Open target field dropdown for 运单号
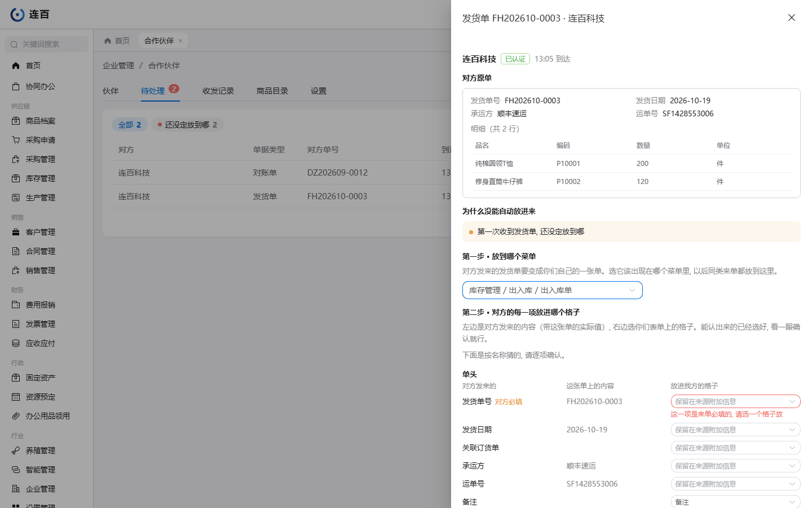The width and height of the screenshot is (812, 508). click(736, 484)
